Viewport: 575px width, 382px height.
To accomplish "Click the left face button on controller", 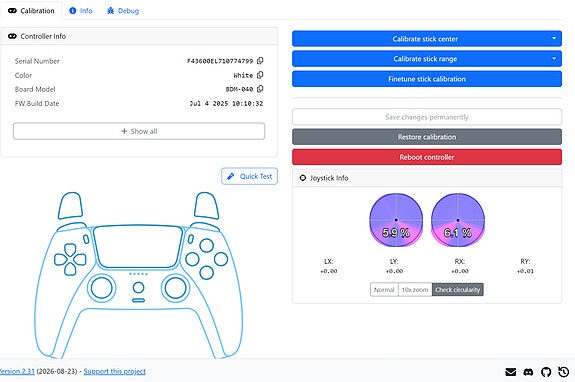I will [192, 259].
